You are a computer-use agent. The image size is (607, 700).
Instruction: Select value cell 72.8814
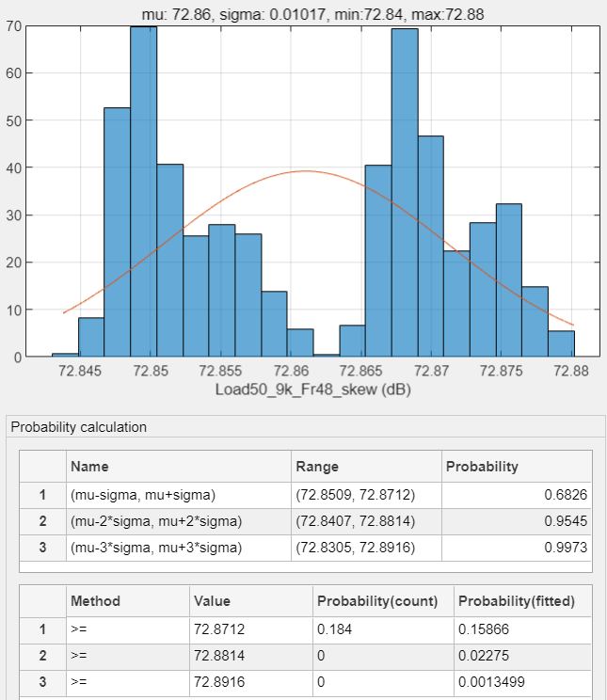click(x=251, y=656)
